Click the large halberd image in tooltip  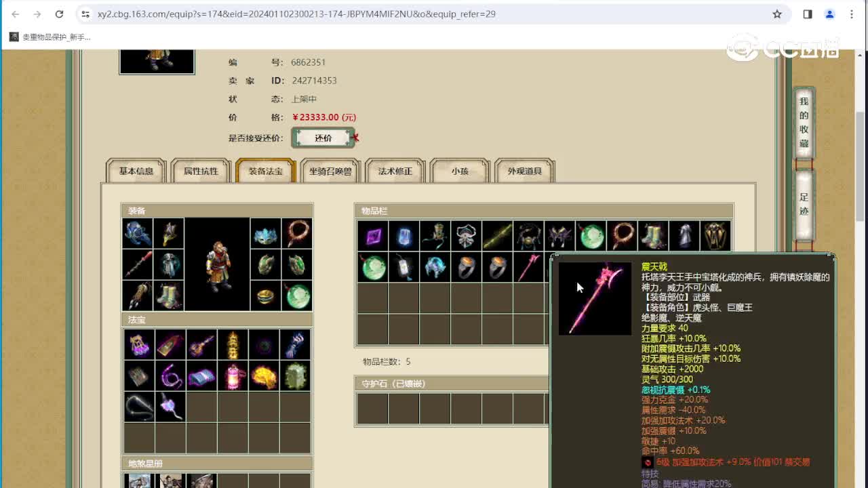tap(595, 299)
